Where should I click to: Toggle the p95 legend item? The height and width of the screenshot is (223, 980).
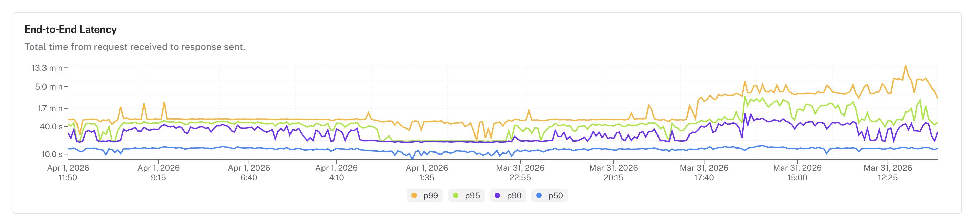[x=466, y=196]
